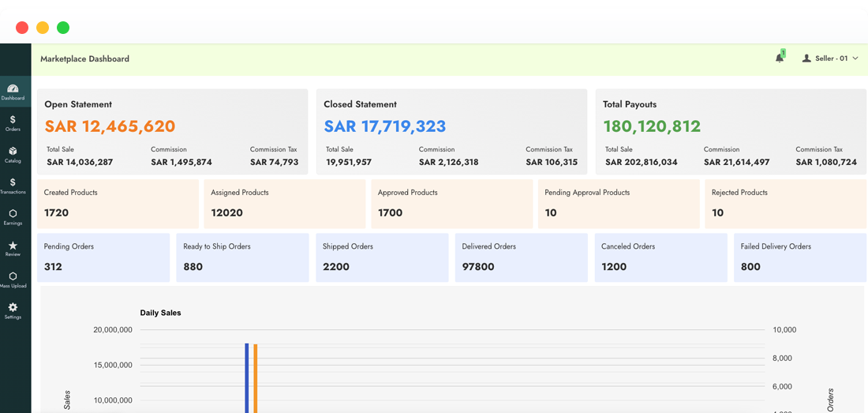Click the orange bar in Daily Sales chart

pyautogui.click(x=256, y=378)
